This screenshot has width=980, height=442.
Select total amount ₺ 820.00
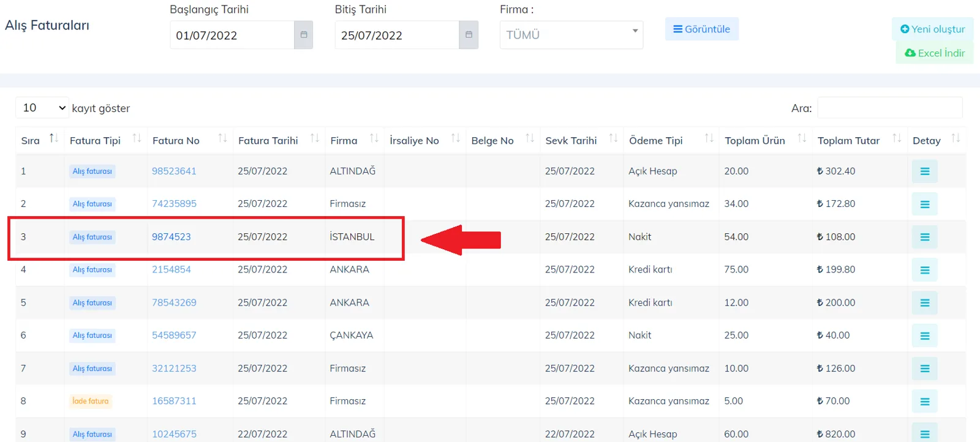pos(836,434)
